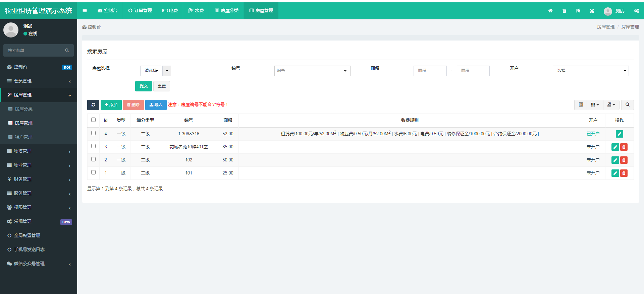Image resolution: width=644 pixels, height=294 pixels.
Task: Open the column display dropdown in toolbar
Action: point(595,105)
